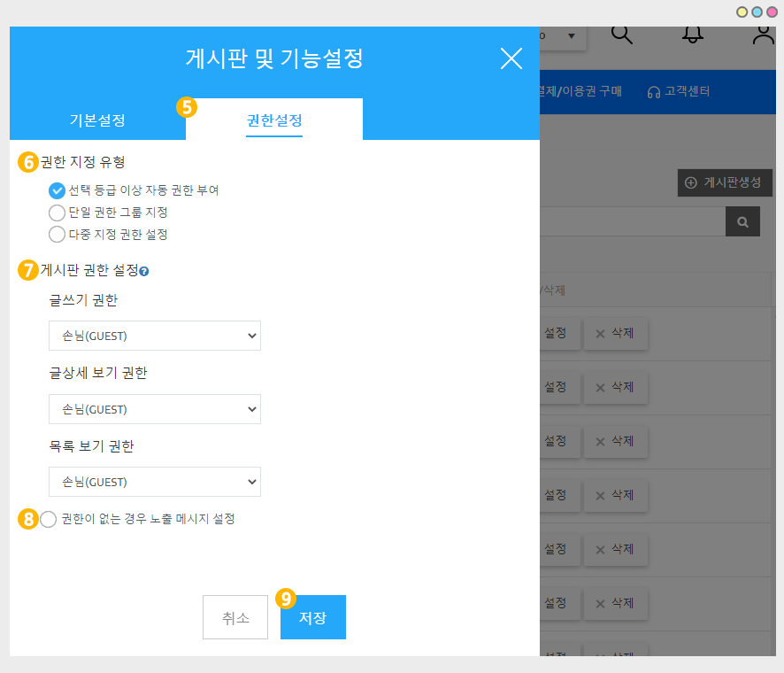The image size is (784, 673).
Task: Expand the 글상세 보기 권한 dropdown
Action: (155, 409)
